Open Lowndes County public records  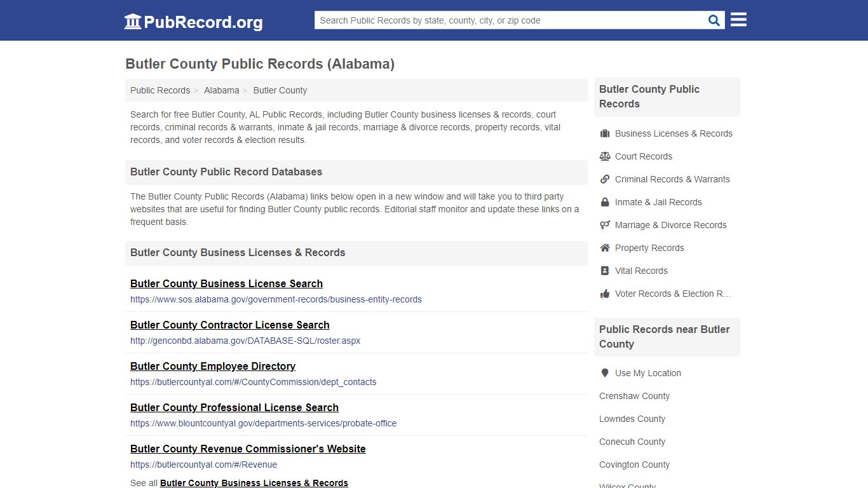(632, 419)
